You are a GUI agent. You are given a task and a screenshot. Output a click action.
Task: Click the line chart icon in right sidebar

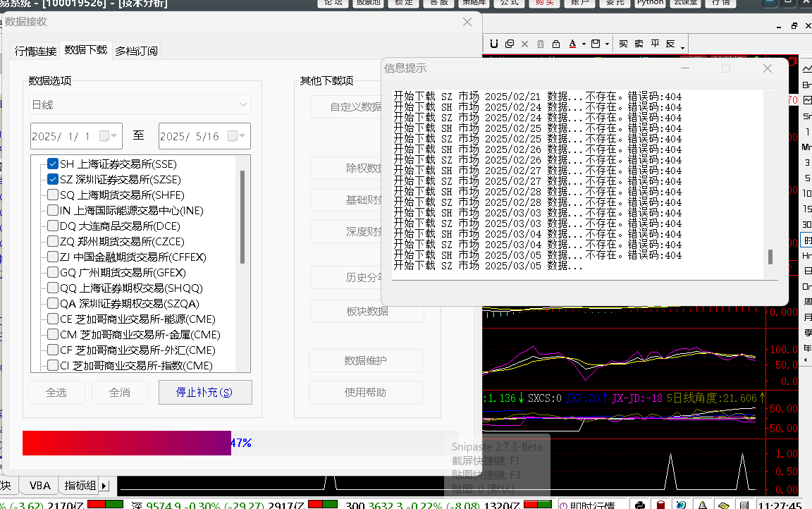[x=807, y=68]
